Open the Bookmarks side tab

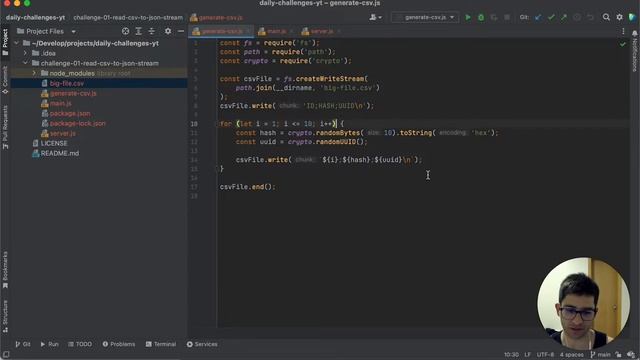(x=5, y=270)
